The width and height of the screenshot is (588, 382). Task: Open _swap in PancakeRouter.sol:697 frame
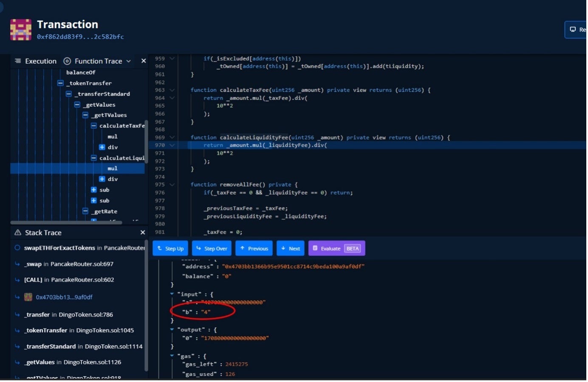pyautogui.click(x=69, y=264)
